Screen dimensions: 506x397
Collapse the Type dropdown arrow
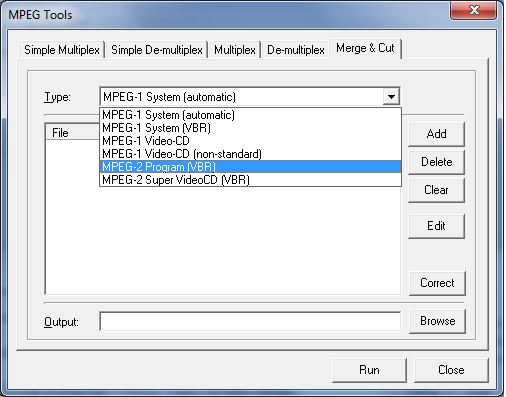tap(391, 97)
